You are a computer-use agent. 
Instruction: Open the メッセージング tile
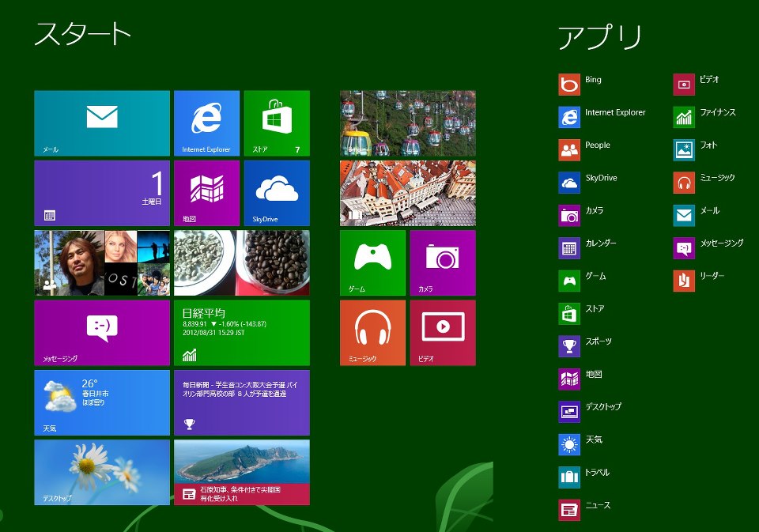point(102,333)
